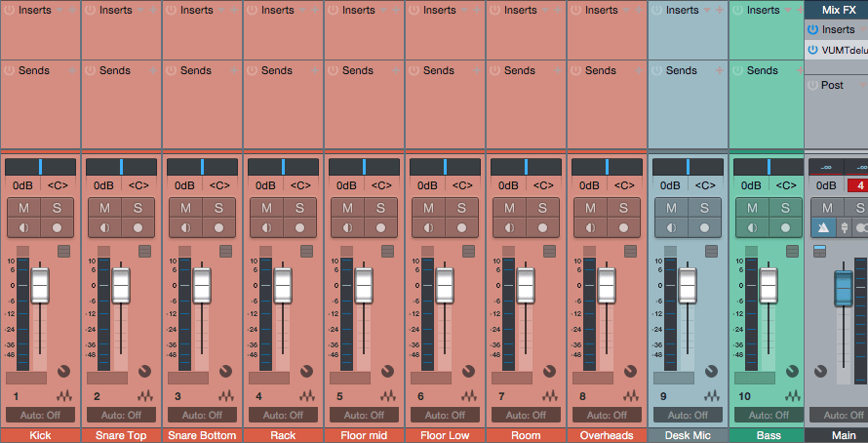This screenshot has width=868, height=443.
Task: Mute the Floor mid channel
Action: [347, 208]
